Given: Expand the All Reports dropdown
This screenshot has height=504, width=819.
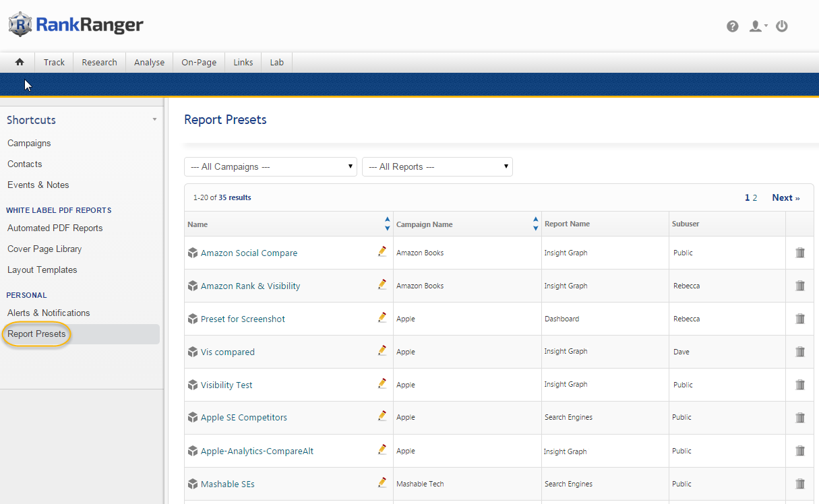Looking at the screenshot, I should (x=437, y=166).
